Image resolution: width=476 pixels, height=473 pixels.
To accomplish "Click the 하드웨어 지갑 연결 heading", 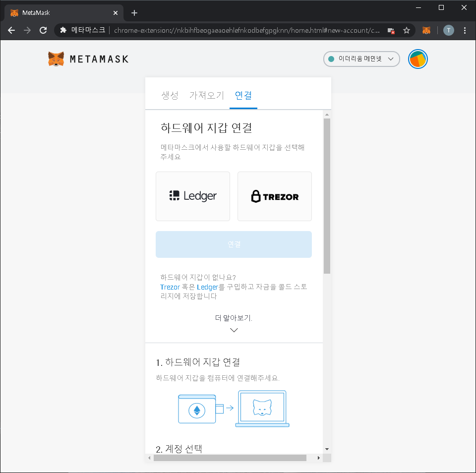I will pos(206,128).
